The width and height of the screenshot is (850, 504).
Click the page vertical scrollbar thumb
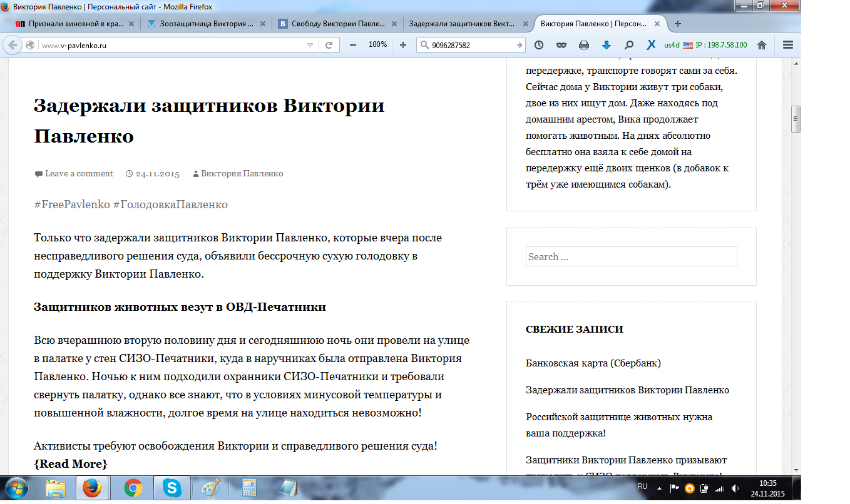pyautogui.click(x=796, y=119)
